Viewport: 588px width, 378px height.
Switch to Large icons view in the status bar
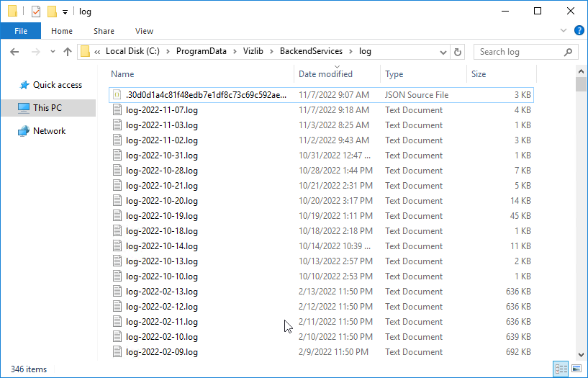point(576,369)
